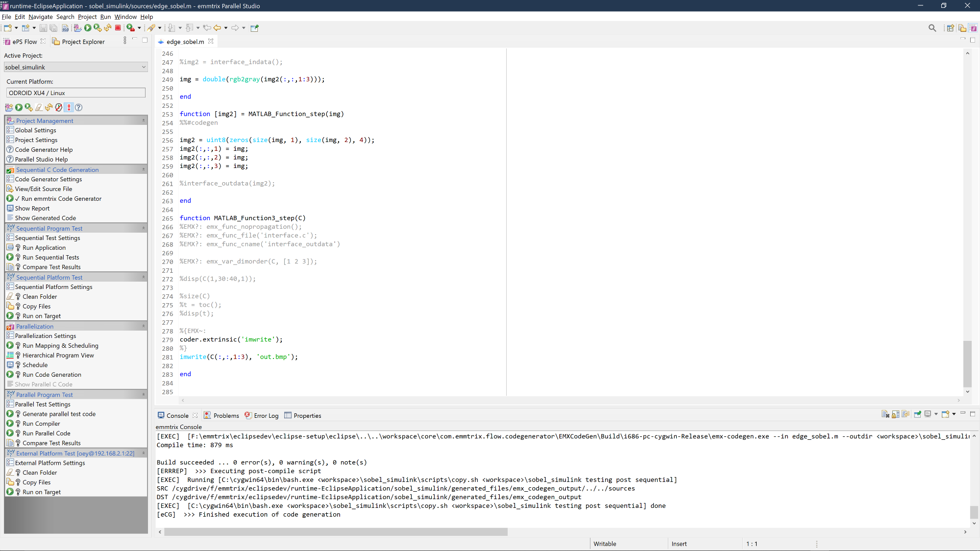Click the Current Platform ODROID XU4 field

pyautogui.click(x=76, y=93)
